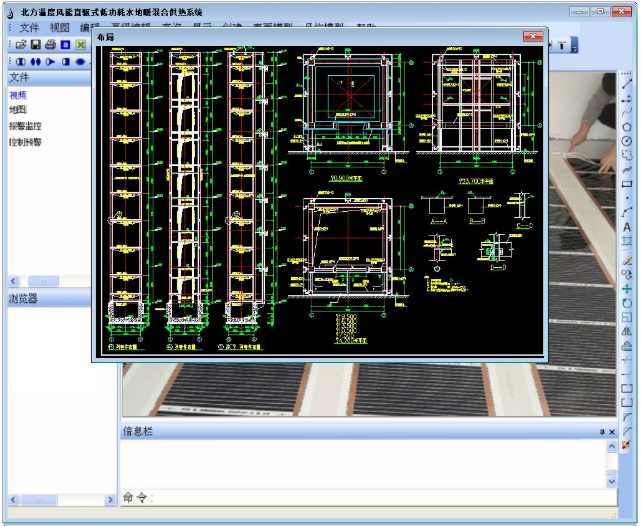Screen dimensions: 641x526
Task: Select the Text 'A' tool
Action: tap(627, 227)
